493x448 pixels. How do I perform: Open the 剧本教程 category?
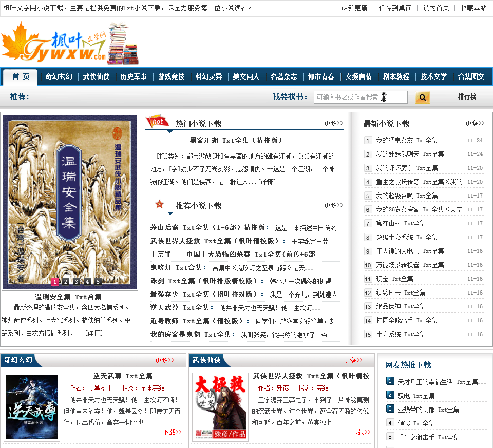point(396,76)
